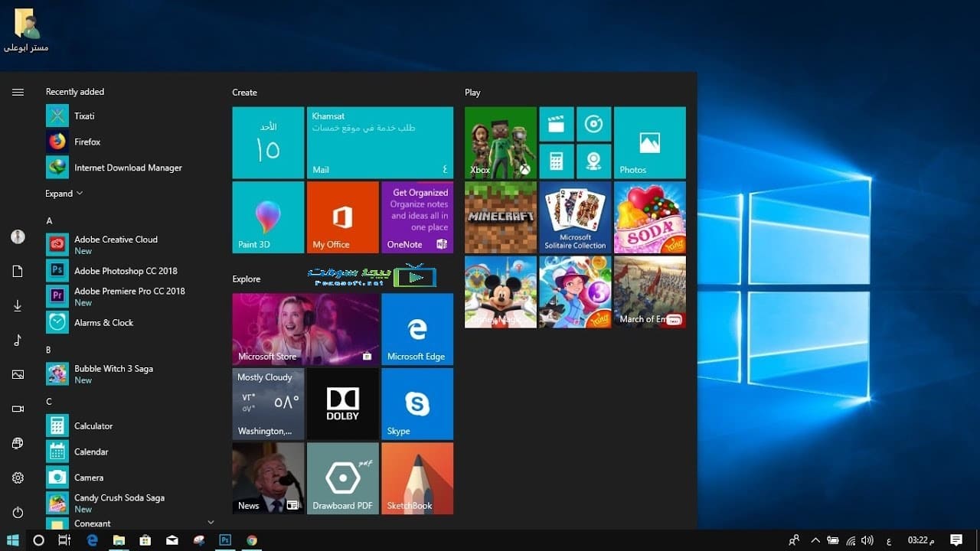Open Microsoft Solitaire Collection tile

[575, 217]
